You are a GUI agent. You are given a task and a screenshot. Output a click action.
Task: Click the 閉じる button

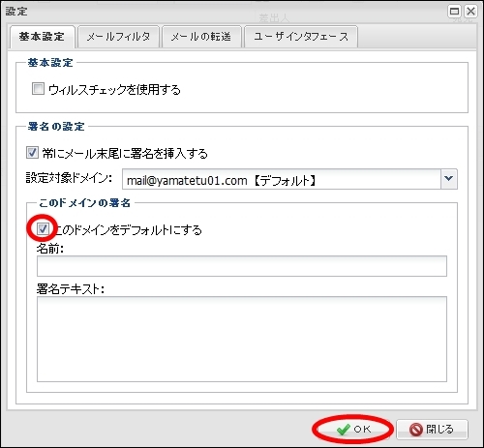(432, 430)
